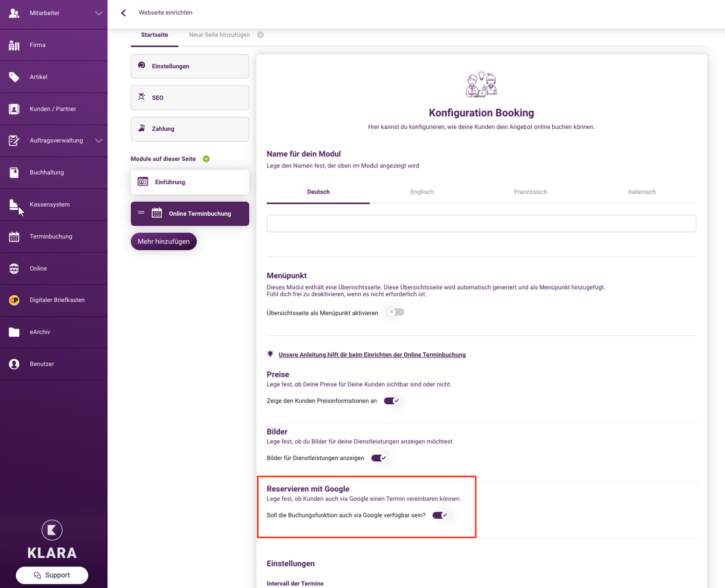
Task: Open the Digitaler Briefkasten sidebar icon
Action: click(x=14, y=300)
